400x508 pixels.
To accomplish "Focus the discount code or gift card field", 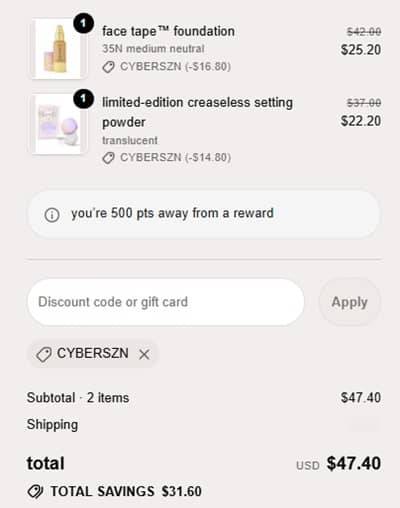I will [x=166, y=302].
